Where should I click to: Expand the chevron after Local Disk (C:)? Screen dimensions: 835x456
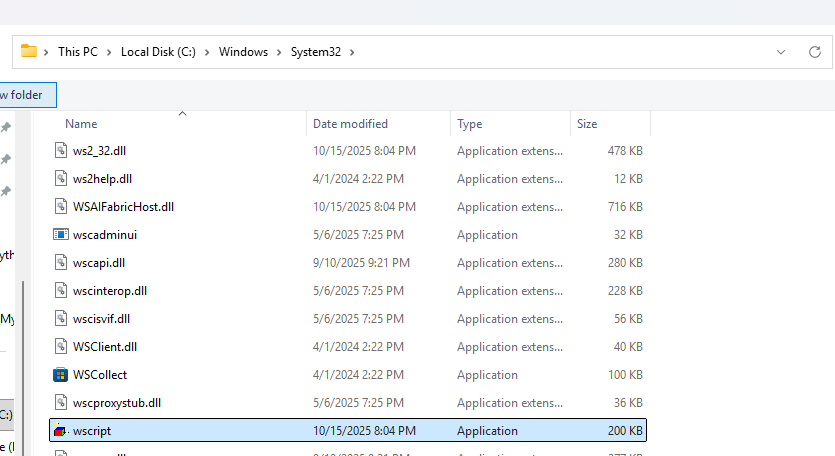(x=208, y=52)
